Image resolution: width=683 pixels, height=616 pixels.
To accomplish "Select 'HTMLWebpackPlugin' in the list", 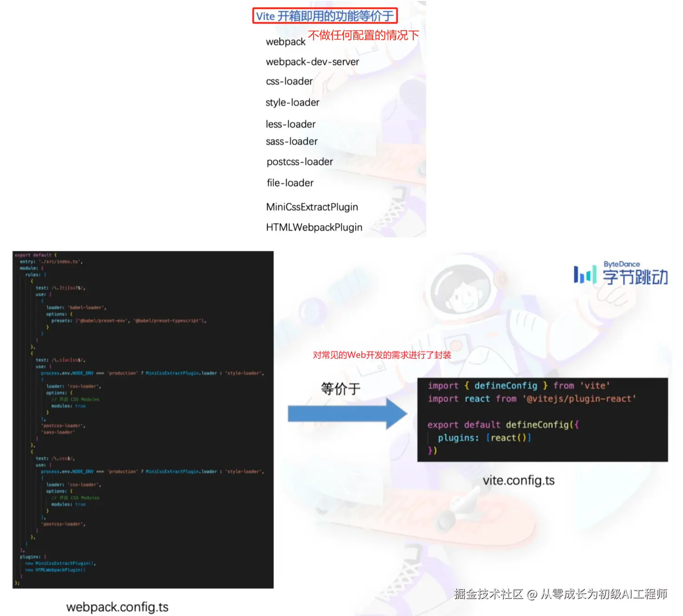I will click(314, 228).
